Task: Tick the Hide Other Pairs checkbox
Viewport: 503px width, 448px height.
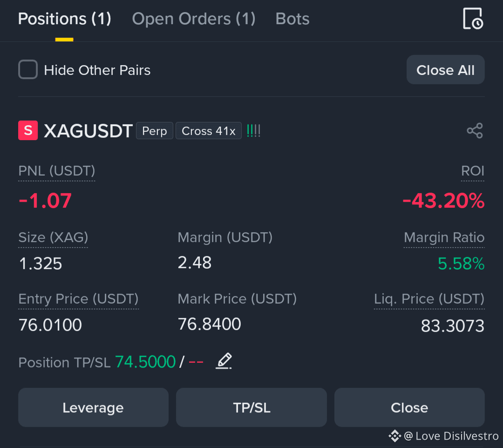Action: (28, 69)
